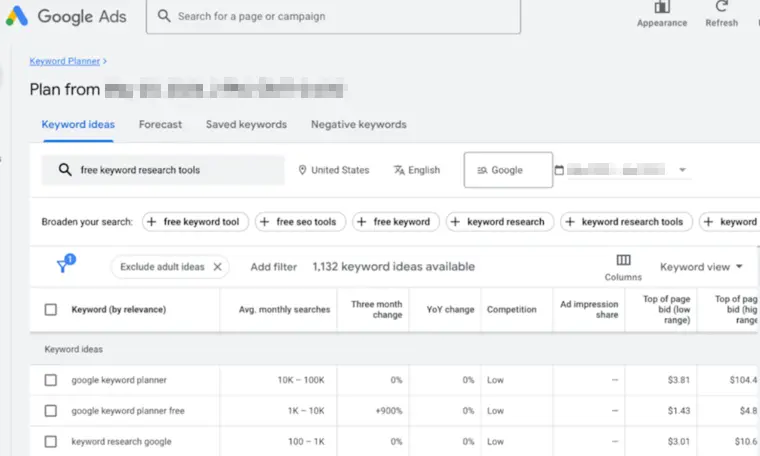Screen dimensions: 760x456
Task: Open the calendar date icon
Action: click(559, 170)
